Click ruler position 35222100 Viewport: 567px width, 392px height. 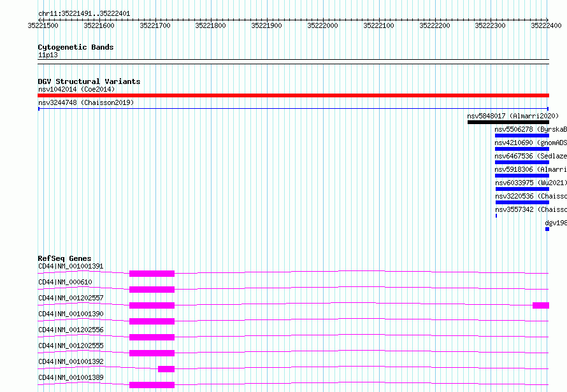pyautogui.click(x=378, y=25)
